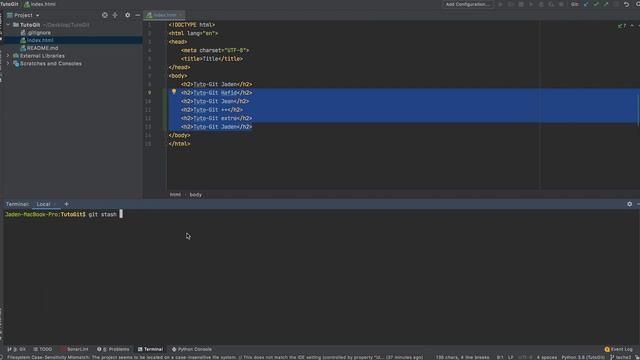This screenshot has width=640, height=360.
Task: Click the DOCTYPE html line in editor
Action: click(x=192, y=25)
